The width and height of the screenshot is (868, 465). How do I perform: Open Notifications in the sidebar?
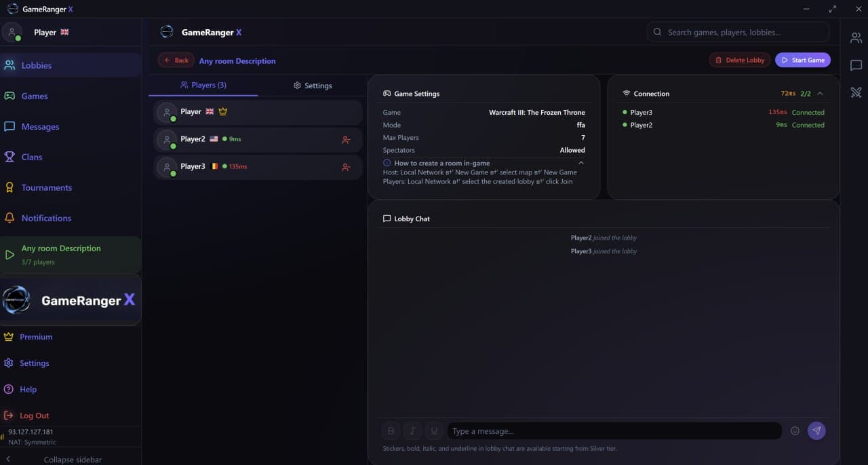(x=71, y=218)
